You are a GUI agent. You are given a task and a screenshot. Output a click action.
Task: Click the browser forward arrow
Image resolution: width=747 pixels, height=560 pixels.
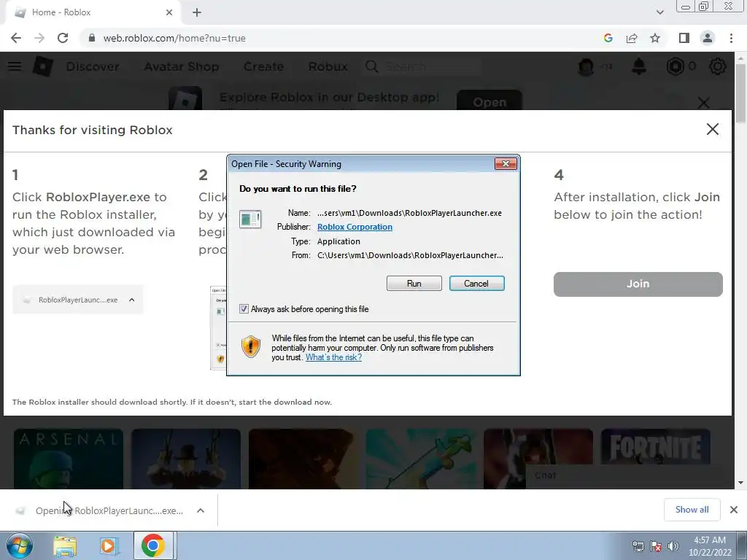39,38
